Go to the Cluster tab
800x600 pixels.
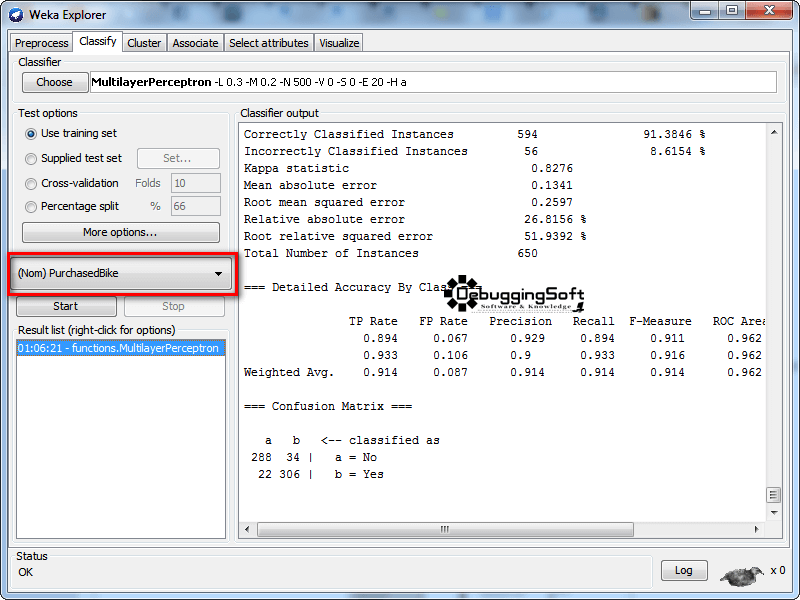pos(144,43)
